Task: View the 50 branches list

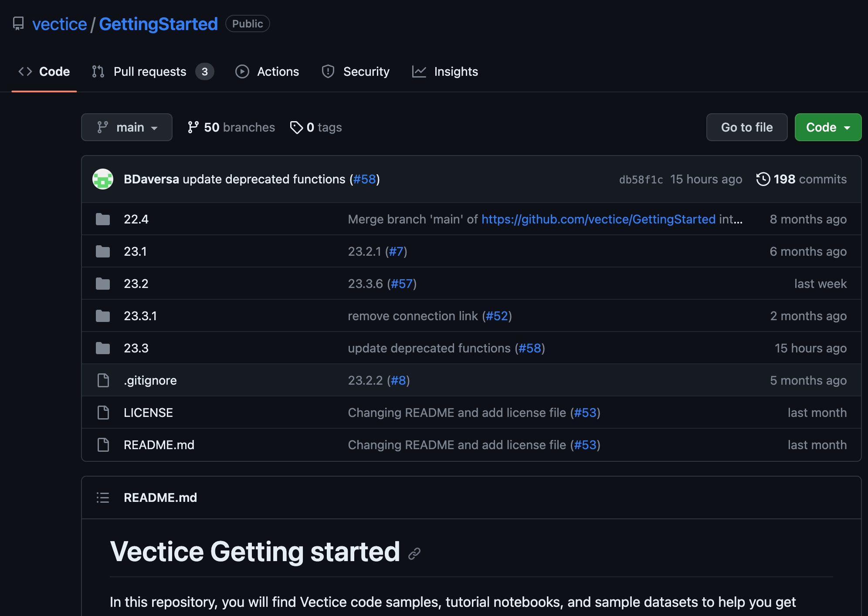Action: click(x=231, y=127)
